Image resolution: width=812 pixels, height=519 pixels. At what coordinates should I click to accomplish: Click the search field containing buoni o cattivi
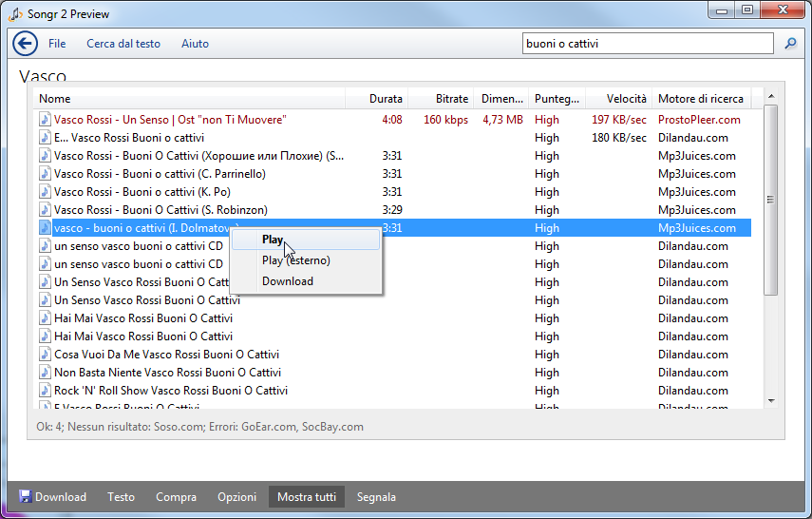pos(648,44)
